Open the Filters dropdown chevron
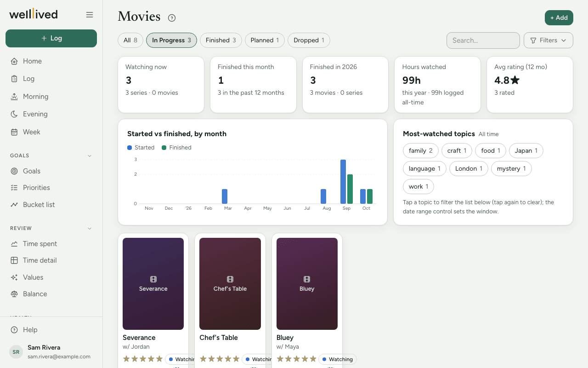Image resolution: width=588 pixels, height=368 pixels. (564, 40)
